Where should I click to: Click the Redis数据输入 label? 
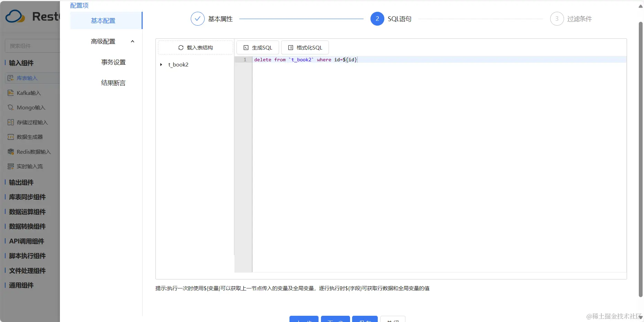(x=34, y=152)
